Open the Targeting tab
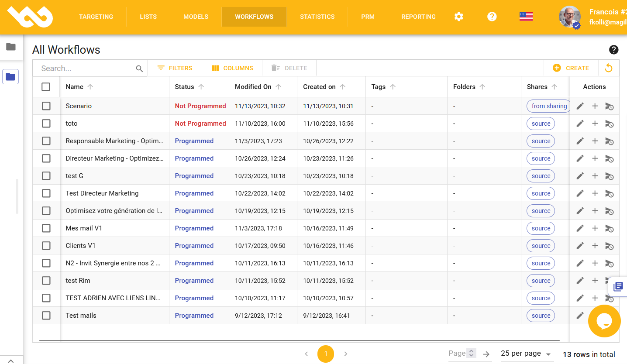The image size is (627, 364). click(x=96, y=17)
